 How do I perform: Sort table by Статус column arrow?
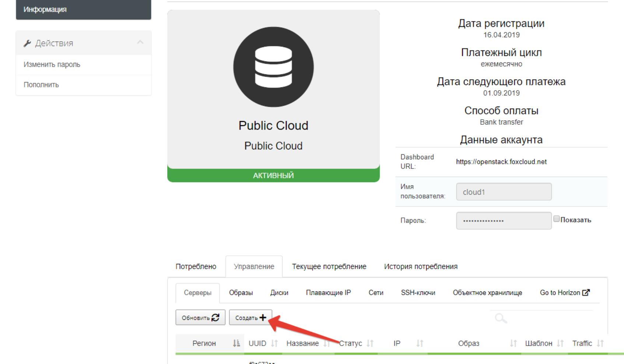tap(370, 343)
